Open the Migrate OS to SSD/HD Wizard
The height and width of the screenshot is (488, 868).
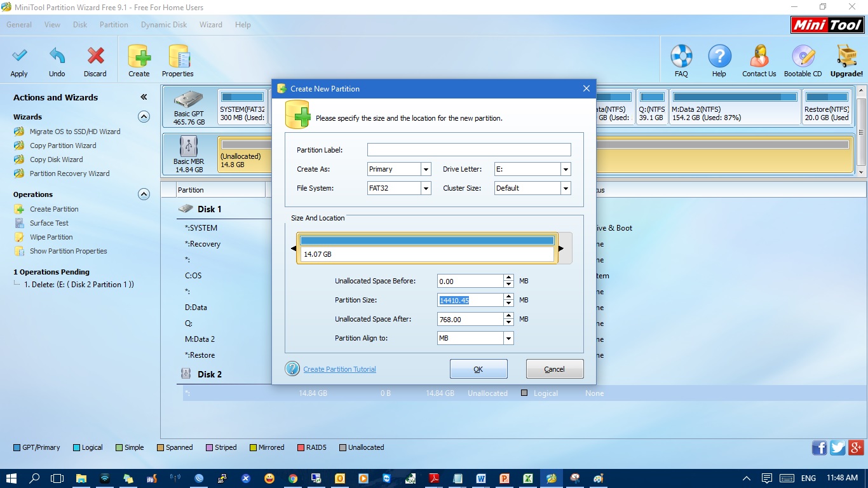(75, 132)
